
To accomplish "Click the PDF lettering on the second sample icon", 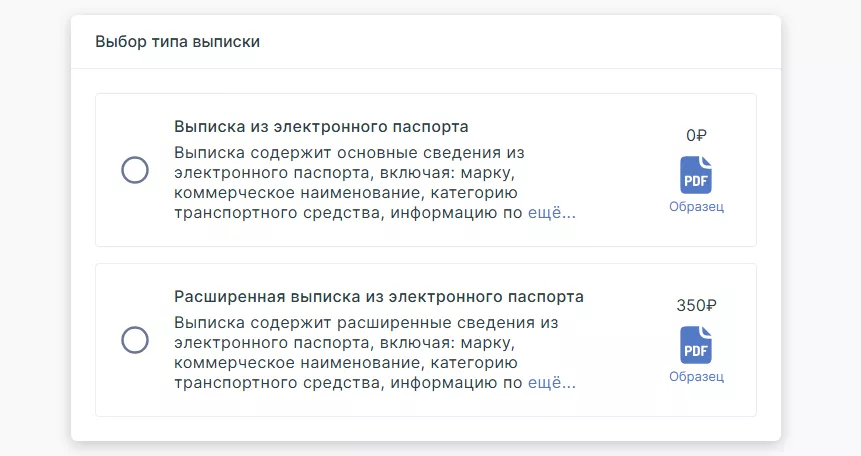I will tap(696, 351).
